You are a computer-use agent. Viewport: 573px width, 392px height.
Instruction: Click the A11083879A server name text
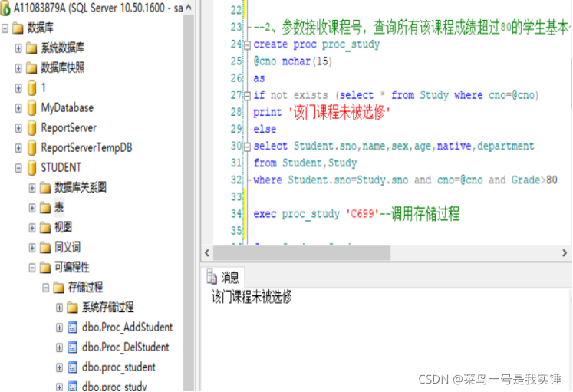click(x=40, y=8)
